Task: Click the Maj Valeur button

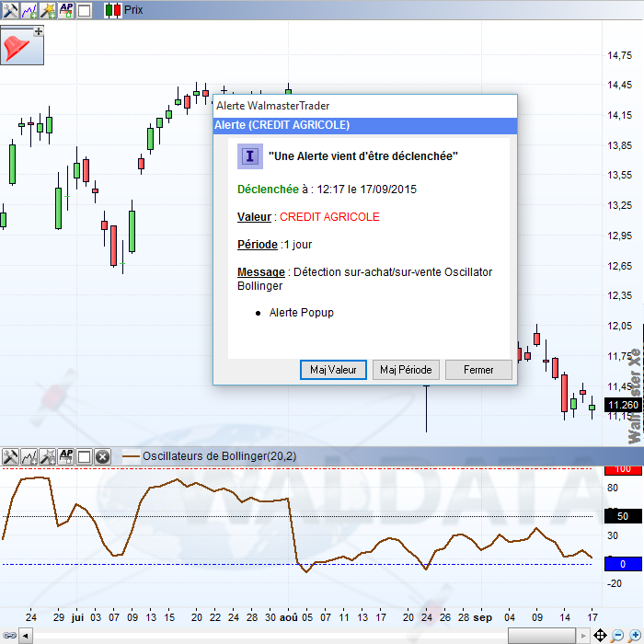Action: [333, 370]
